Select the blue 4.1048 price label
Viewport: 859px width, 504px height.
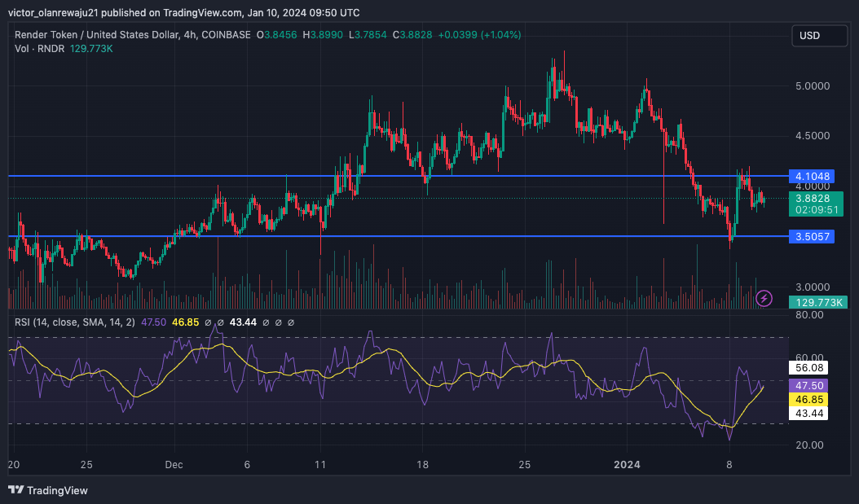[x=812, y=176]
